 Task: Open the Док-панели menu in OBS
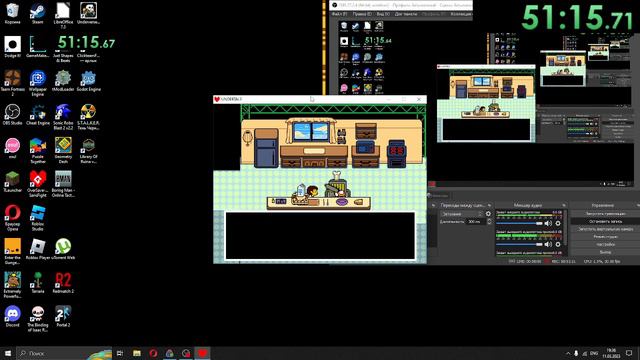coord(406,14)
